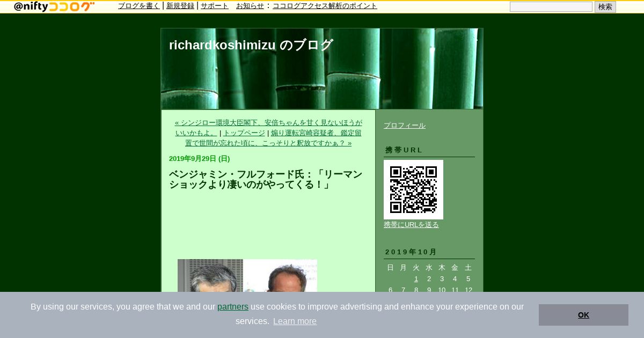Screen dimensions: 644x338
Task: Open the post photo thumbnail
Action: click(x=247, y=276)
